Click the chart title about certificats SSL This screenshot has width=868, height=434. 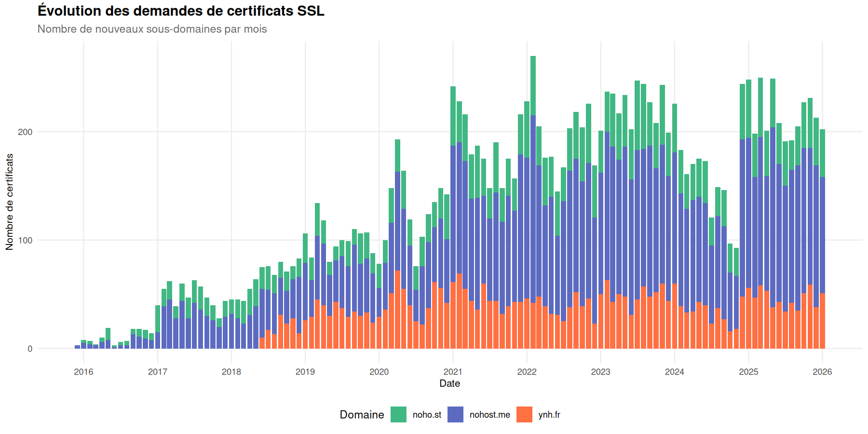(x=181, y=11)
